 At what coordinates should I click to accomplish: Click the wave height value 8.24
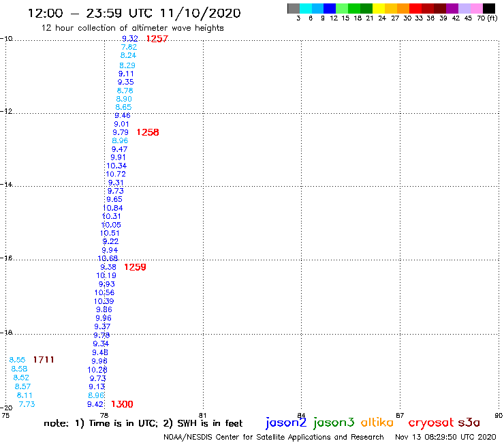coord(128,55)
